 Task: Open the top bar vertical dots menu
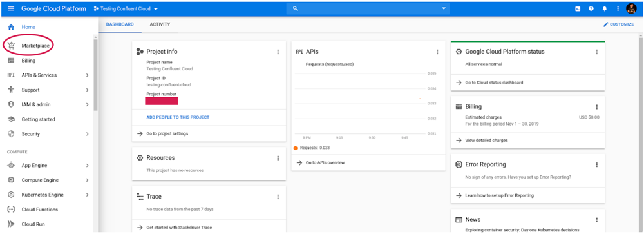tap(618, 8)
